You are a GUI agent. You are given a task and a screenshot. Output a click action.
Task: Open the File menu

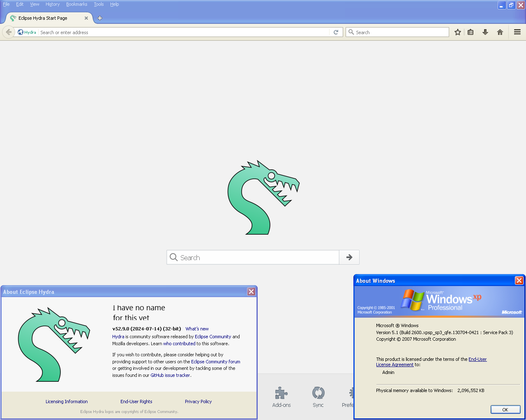tap(6, 4)
